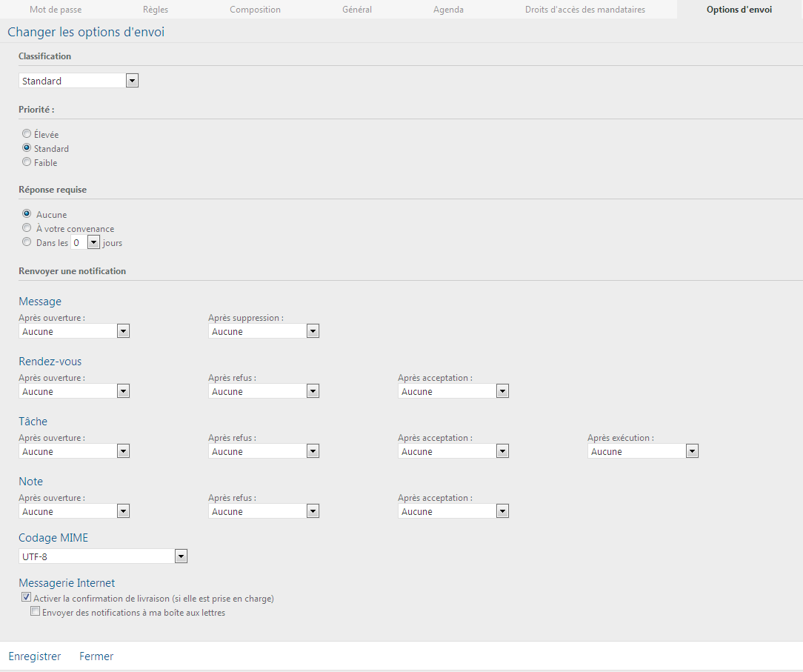Click Fermer to close the settings
The image size is (803, 672).
click(x=96, y=656)
